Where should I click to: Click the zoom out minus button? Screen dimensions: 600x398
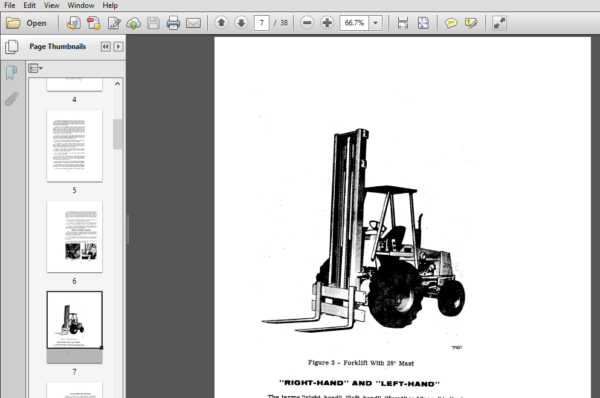[307, 23]
